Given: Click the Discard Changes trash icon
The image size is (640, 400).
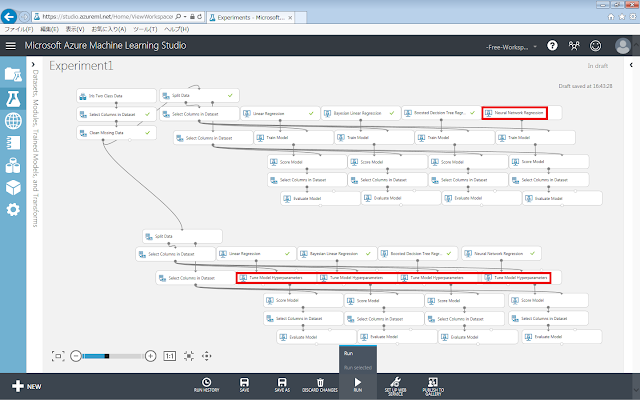Looking at the screenshot, I should [x=320, y=381].
